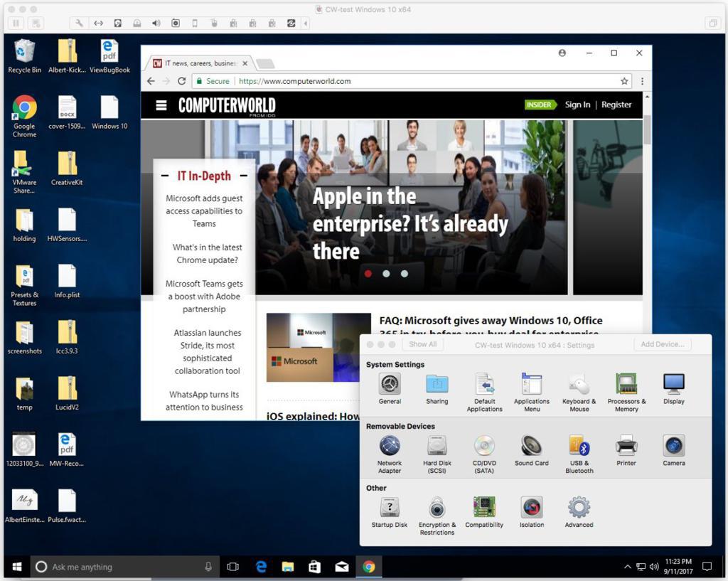Open Startup Disk settings
728x581 pixels.
pyautogui.click(x=390, y=513)
